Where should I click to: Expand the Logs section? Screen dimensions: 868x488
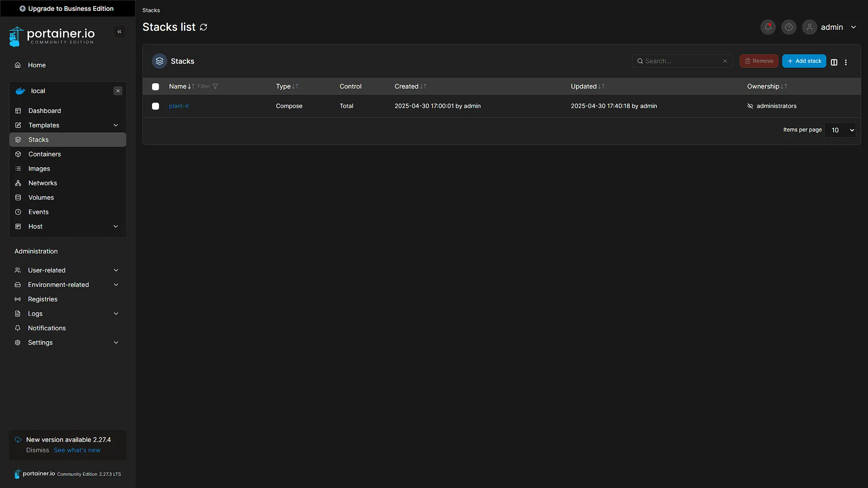click(67, 314)
